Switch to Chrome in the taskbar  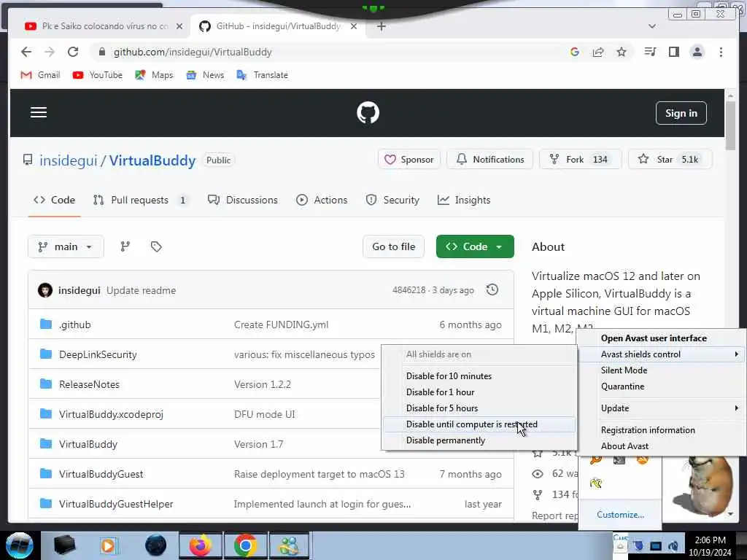click(245, 545)
